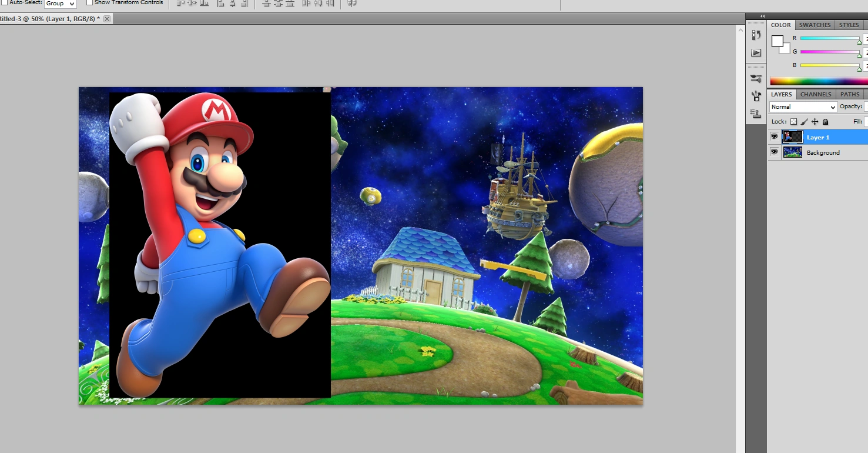Viewport: 868px width, 453px height.
Task: Align horizontal centers of layers
Action: point(233,4)
